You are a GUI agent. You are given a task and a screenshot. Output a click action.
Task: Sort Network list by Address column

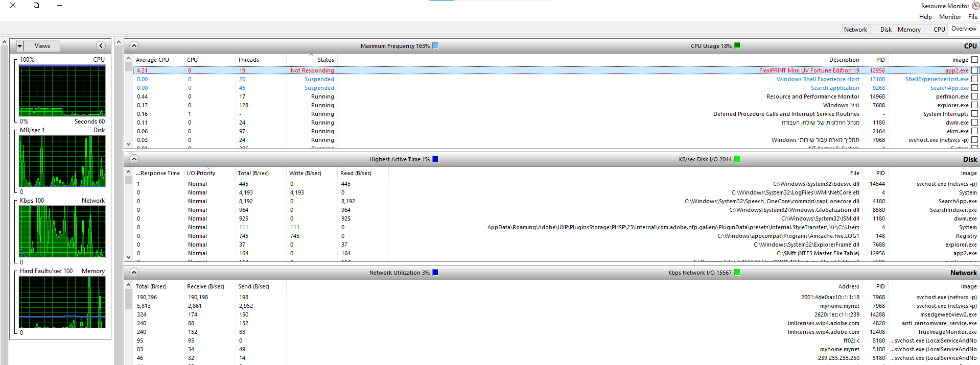pyautogui.click(x=849, y=286)
